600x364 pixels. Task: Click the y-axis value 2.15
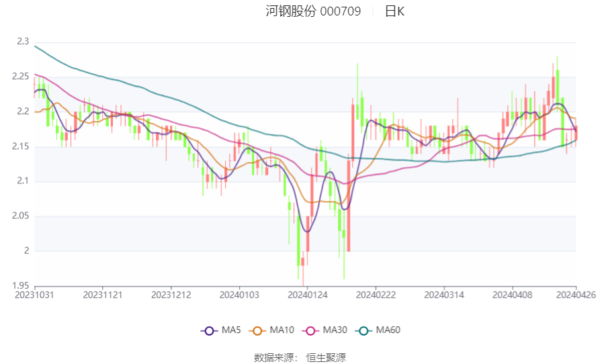coord(21,146)
